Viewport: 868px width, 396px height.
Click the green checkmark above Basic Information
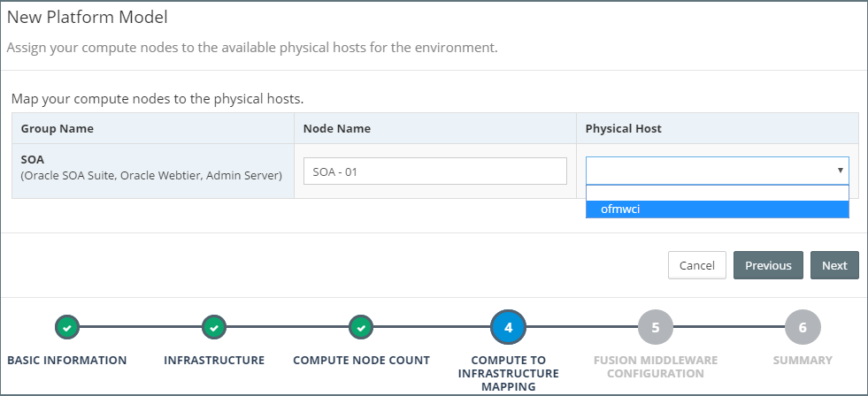pos(67,327)
